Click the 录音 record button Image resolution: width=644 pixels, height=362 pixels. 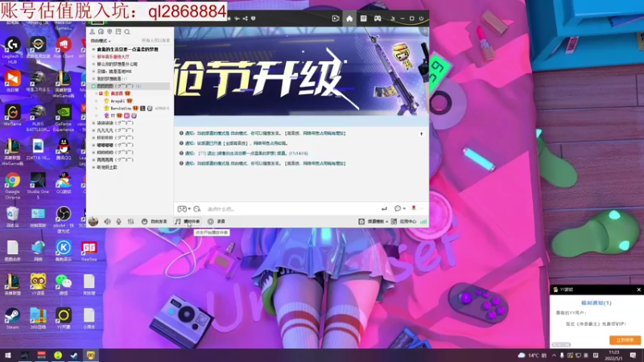[217, 221]
